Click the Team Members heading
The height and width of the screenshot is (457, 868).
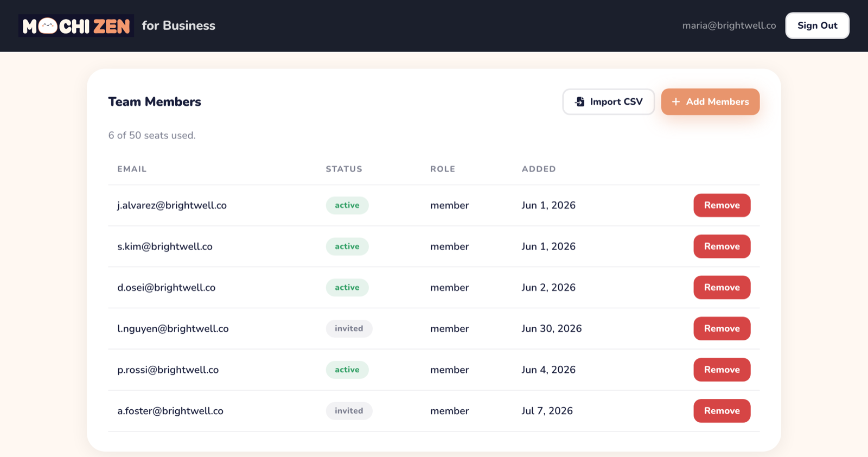click(x=155, y=101)
